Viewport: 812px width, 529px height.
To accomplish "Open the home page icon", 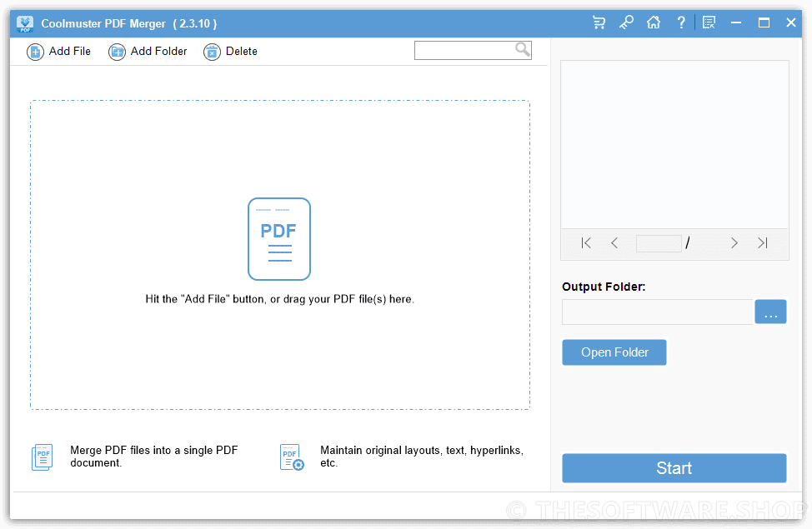I will [x=654, y=22].
